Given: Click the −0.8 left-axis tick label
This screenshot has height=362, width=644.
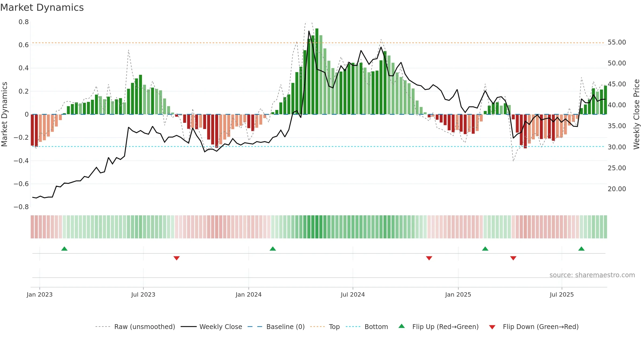Looking at the screenshot, I should [21, 207].
